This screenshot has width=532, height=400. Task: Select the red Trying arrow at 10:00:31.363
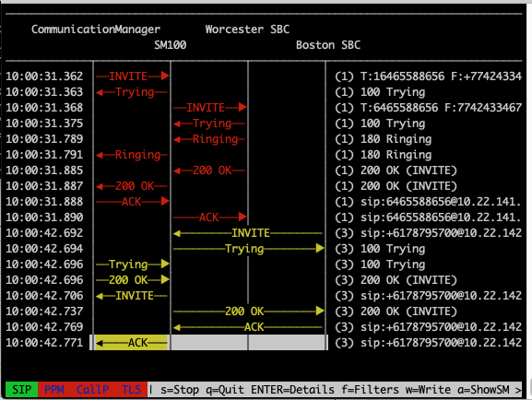[x=132, y=92]
